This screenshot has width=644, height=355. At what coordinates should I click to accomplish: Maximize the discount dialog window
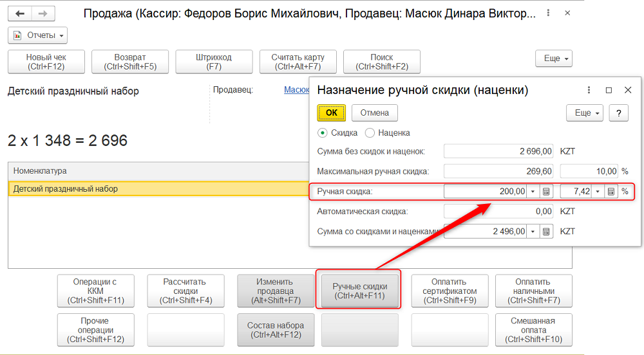[x=609, y=91]
